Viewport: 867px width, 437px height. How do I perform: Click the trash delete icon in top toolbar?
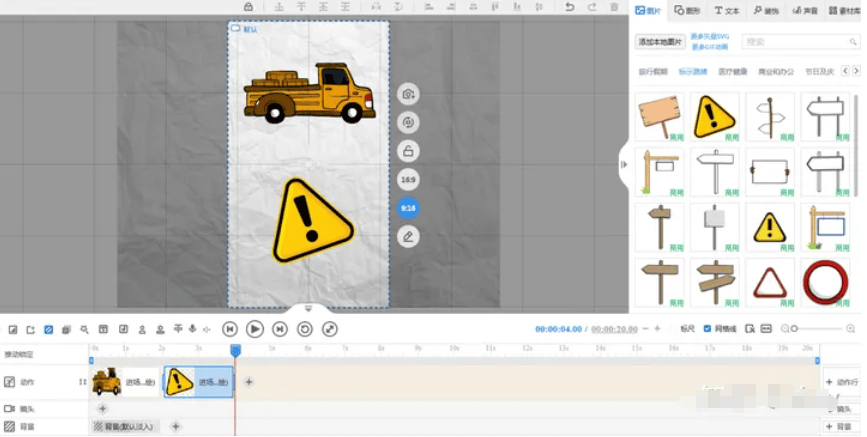click(x=614, y=7)
